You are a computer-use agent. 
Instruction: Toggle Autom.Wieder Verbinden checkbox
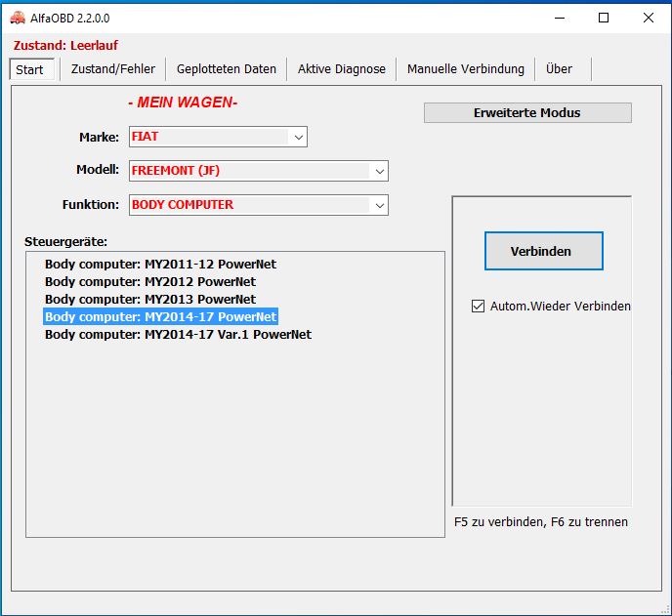pos(478,306)
